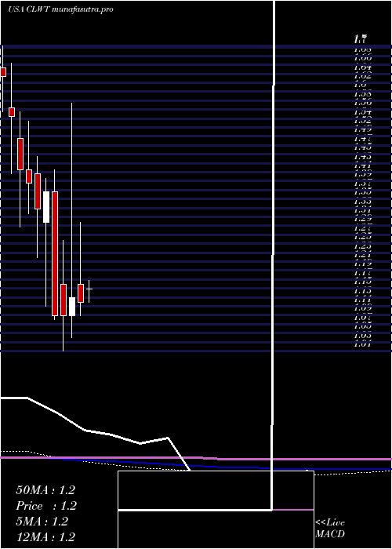This screenshot has height=549, width=392.
Task: Click the first red candle at chart start
Action: point(3,72)
